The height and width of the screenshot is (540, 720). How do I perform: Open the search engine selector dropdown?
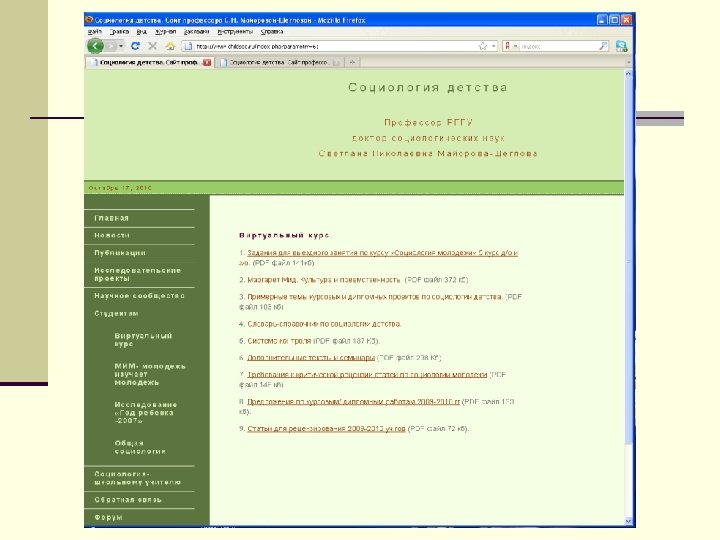point(515,46)
